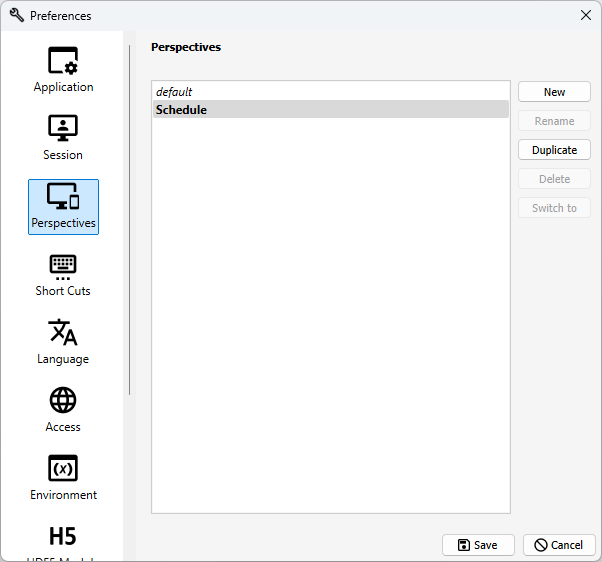602x562 pixels.
Task: Choose the Language translate icon
Action: (63, 332)
